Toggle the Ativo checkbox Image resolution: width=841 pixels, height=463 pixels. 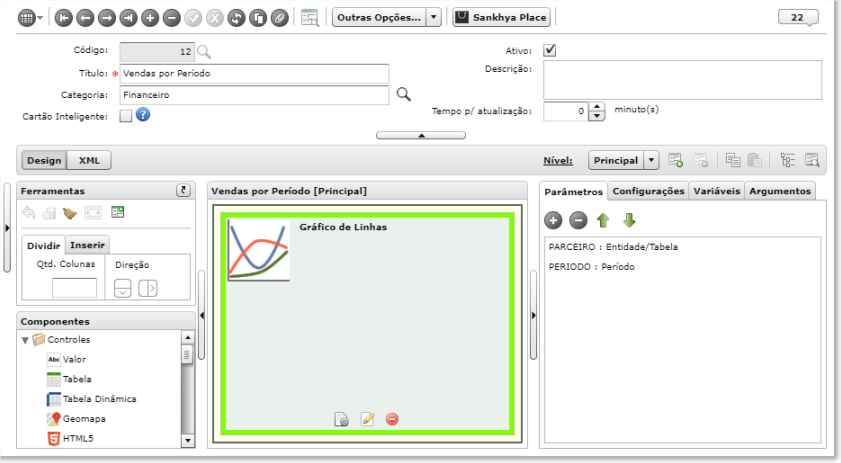549,50
